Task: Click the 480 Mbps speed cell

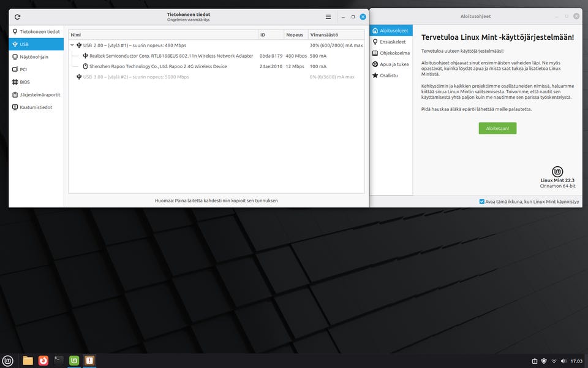Action: click(296, 56)
